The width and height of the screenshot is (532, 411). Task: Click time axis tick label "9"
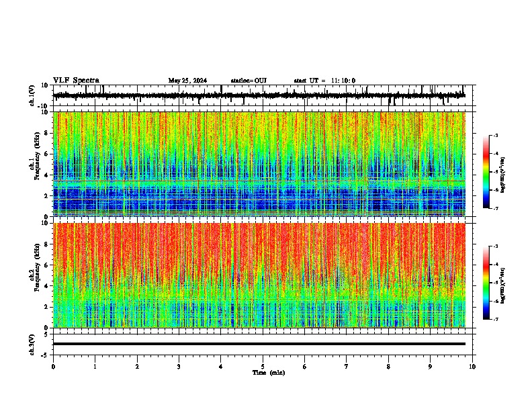point(430,367)
